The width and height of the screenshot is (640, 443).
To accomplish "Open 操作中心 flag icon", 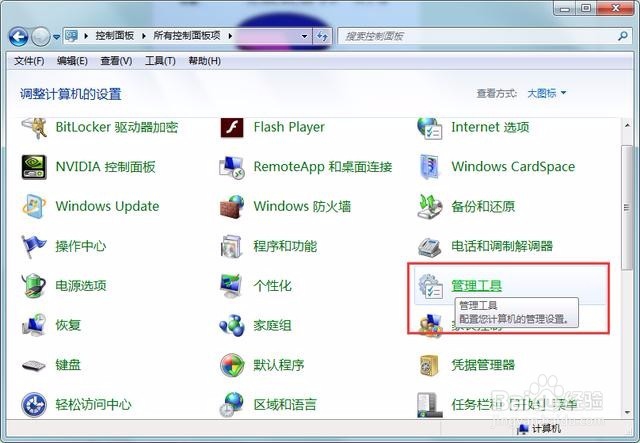I will 34,246.
